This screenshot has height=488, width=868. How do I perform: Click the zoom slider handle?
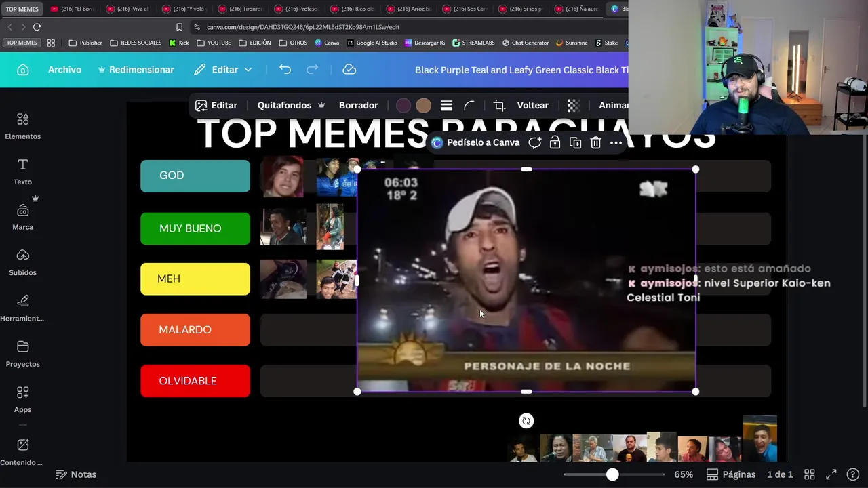pyautogui.click(x=612, y=474)
